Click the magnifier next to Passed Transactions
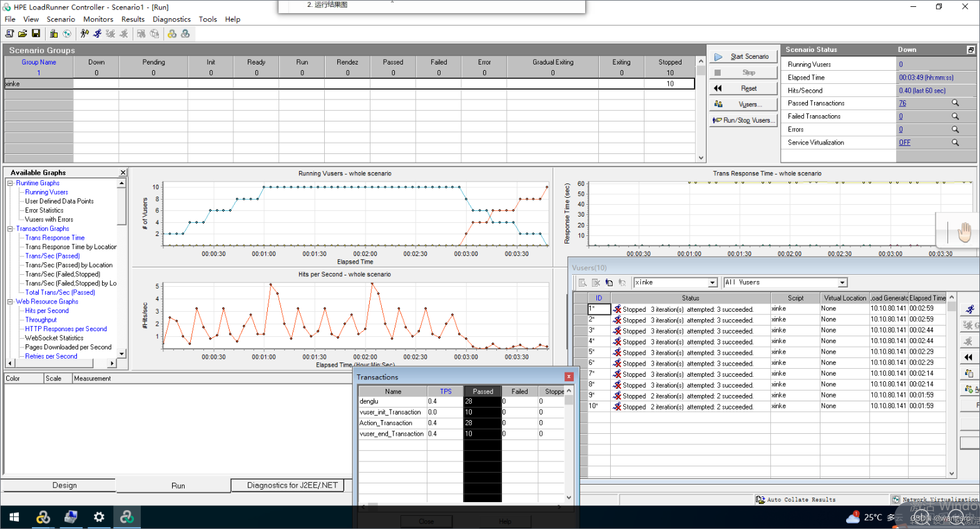980x529 pixels. point(955,103)
